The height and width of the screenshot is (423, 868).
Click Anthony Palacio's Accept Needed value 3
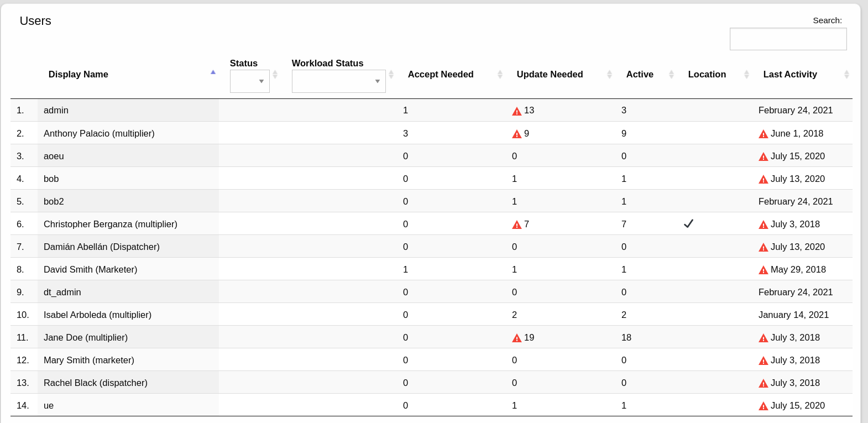[x=405, y=133]
